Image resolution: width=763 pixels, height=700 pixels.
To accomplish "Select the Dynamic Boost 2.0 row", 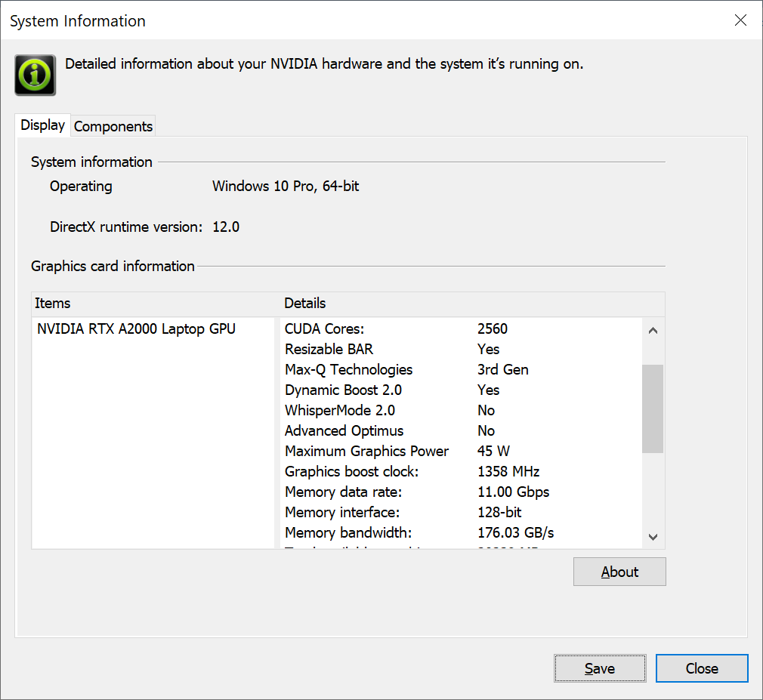I will point(462,390).
